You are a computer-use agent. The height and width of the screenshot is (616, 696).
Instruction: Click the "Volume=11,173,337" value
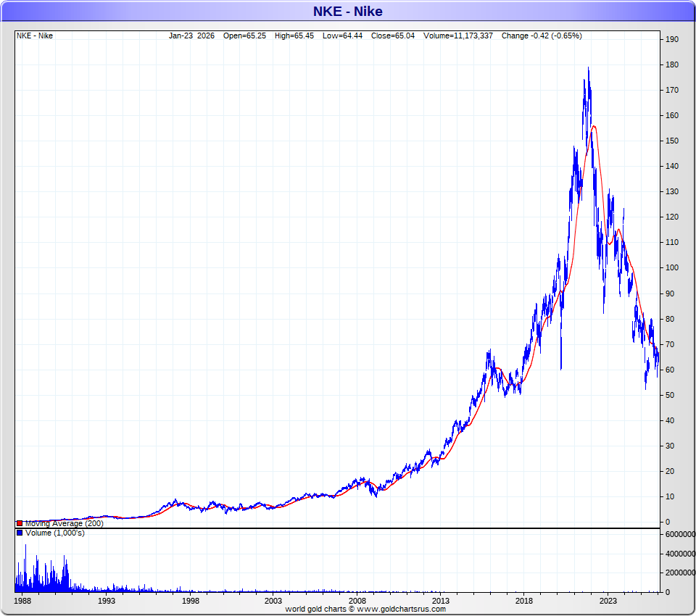[x=458, y=36]
